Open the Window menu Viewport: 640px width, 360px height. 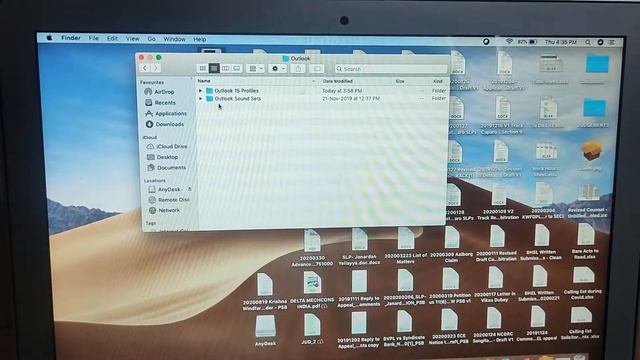coord(174,39)
